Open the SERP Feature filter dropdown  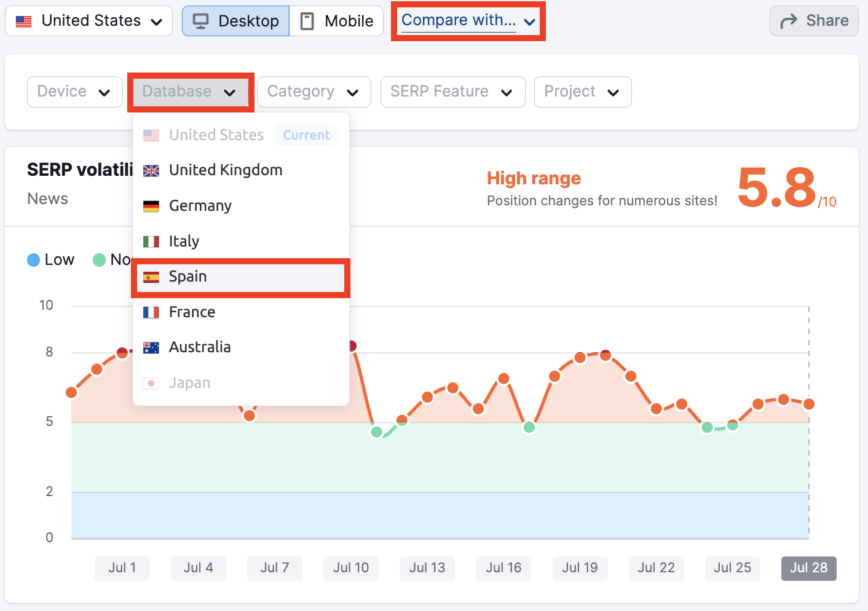click(x=452, y=92)
